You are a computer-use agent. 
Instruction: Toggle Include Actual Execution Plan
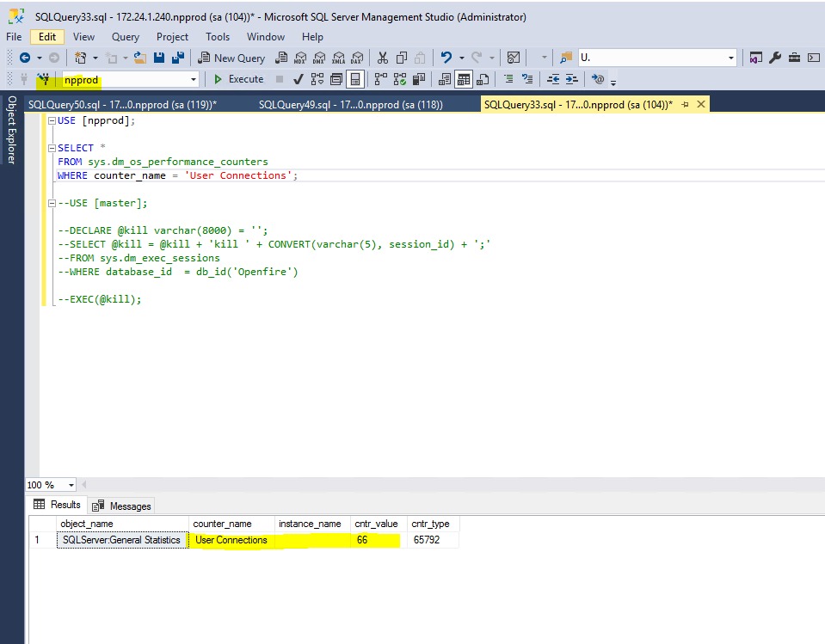[x=381, y=79]
